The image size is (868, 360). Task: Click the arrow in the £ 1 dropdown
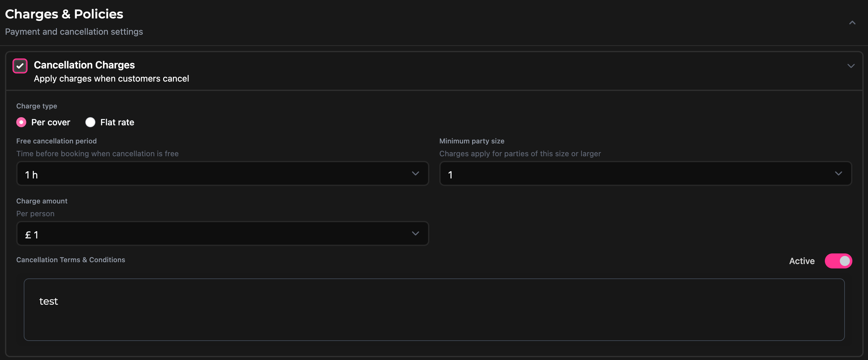click(x=415, y=234)
